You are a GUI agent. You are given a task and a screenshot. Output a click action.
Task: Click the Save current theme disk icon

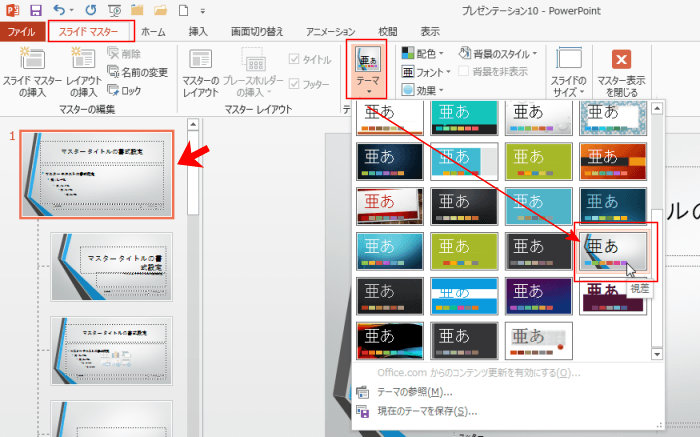click(x=362, y=411)
